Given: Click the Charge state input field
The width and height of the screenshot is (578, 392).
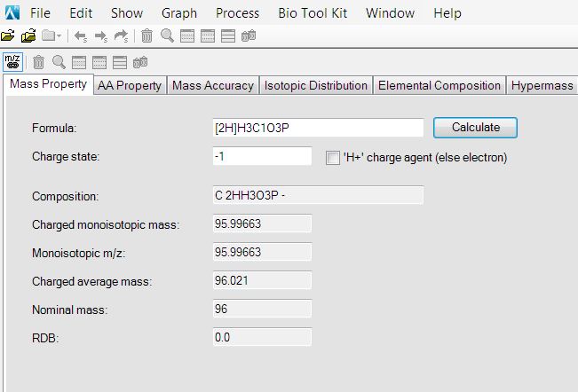Looking at the screenshot, I should pos(262,156).
